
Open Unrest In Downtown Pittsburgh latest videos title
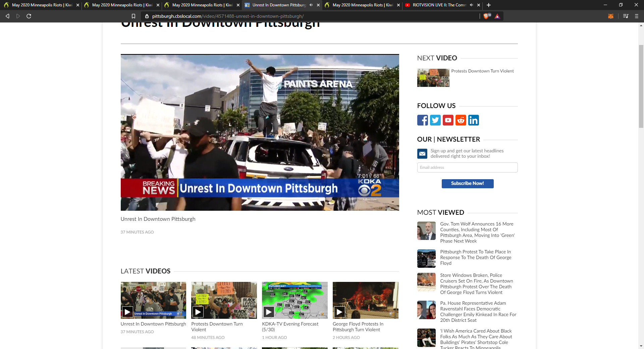(153, 324)
